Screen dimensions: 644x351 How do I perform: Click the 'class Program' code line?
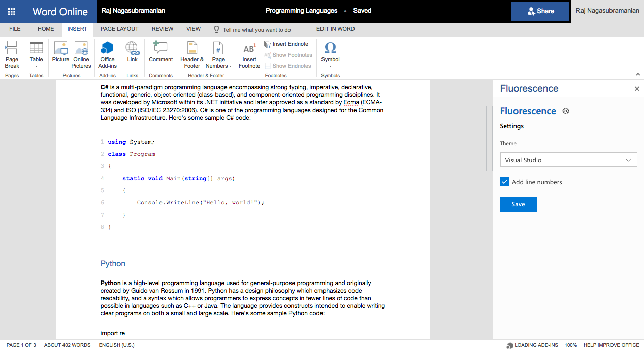[132, 154]
